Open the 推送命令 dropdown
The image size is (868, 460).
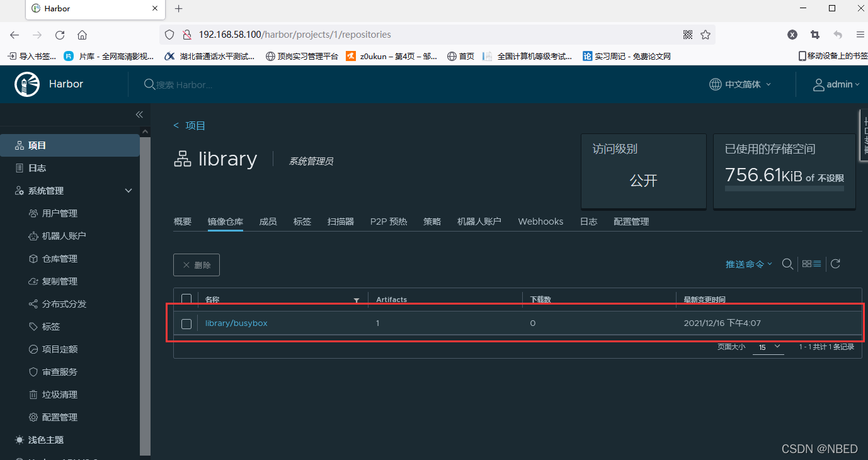[748, 264]
